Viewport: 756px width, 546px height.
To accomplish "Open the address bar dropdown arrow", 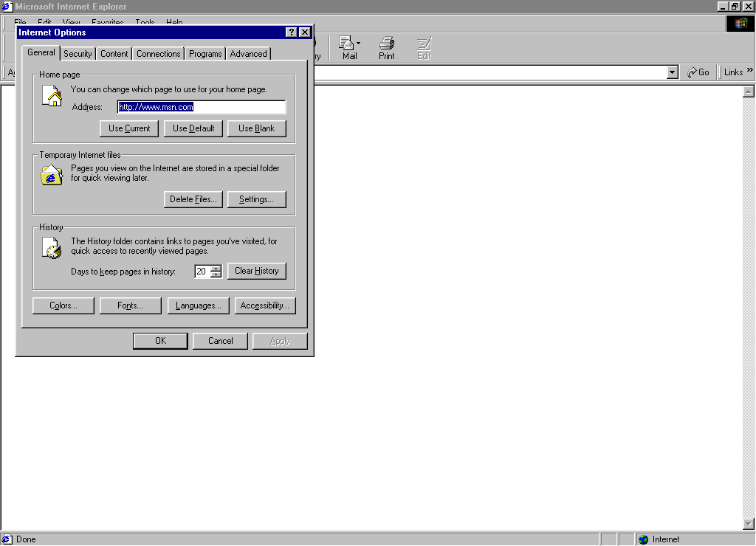I will pos(672,72).
